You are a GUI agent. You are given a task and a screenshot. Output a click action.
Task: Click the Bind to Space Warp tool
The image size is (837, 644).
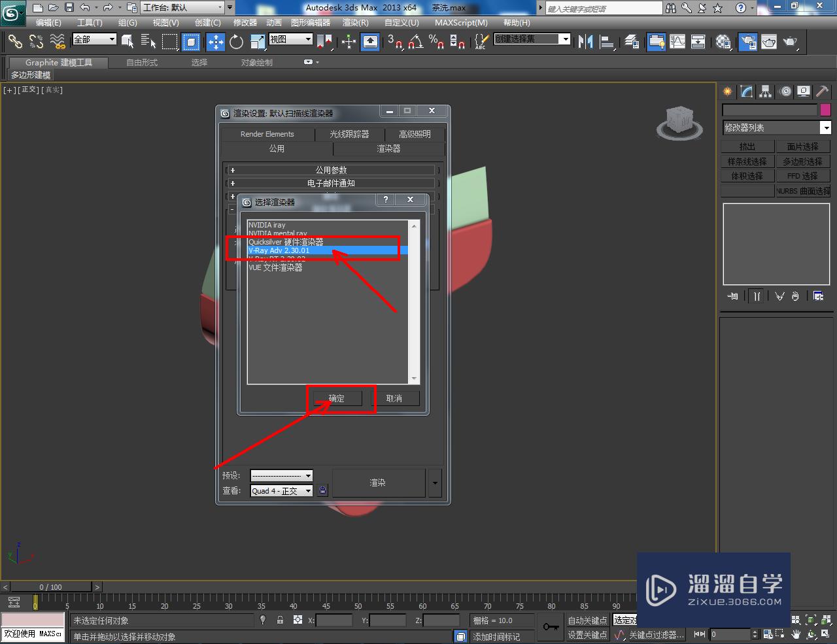58,42
